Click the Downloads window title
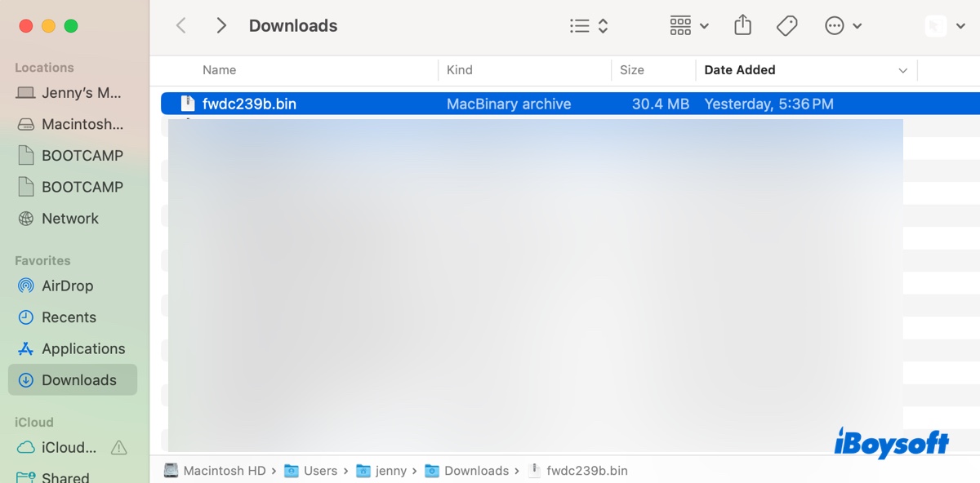 pos(293,26)
